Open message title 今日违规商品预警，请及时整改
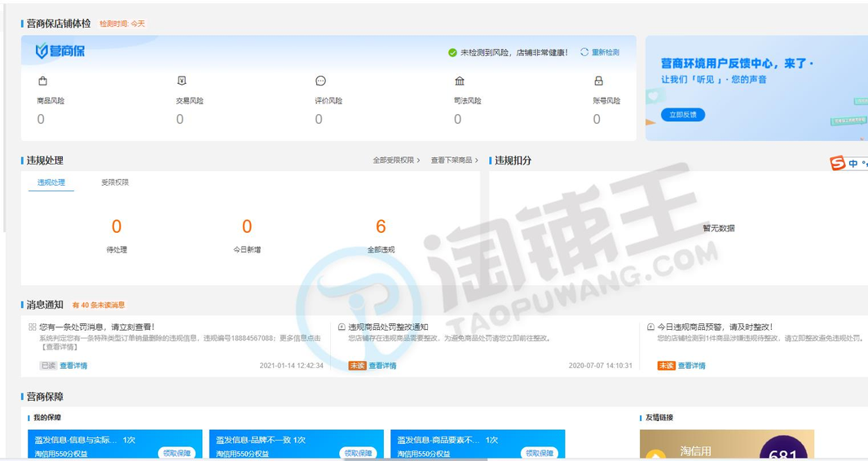Screen dimensions: 868x461 (x=715, y=327)
